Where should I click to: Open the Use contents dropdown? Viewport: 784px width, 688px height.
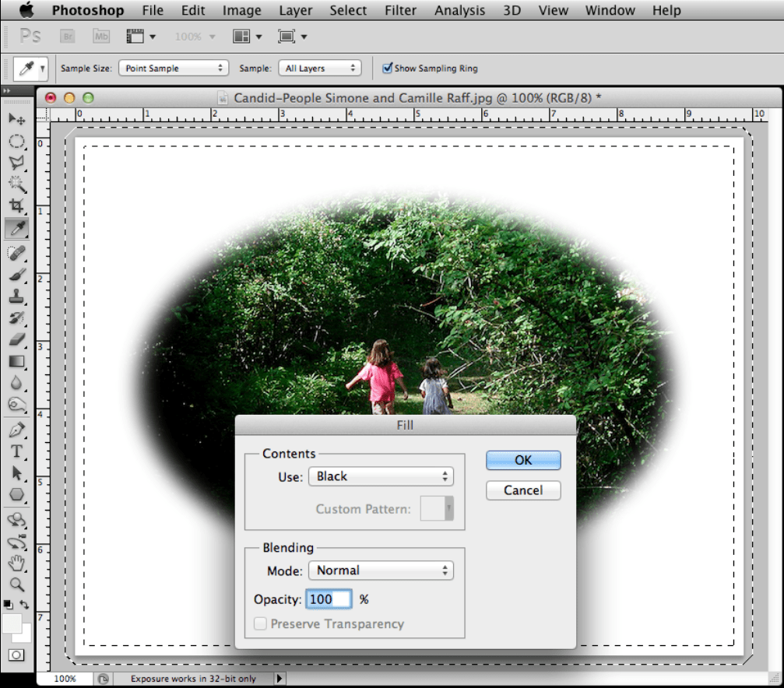tap(381, 476)
